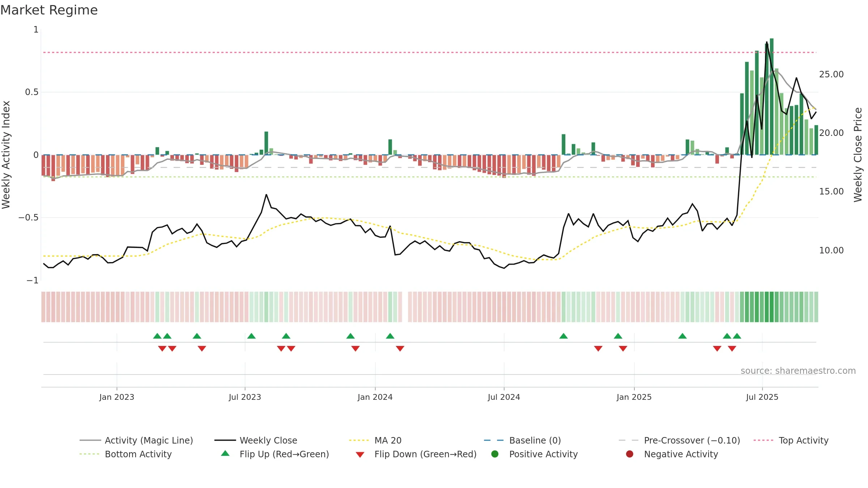Click the flip-up marker just after Jan 2024
The image size is (868, 488).
390,336
